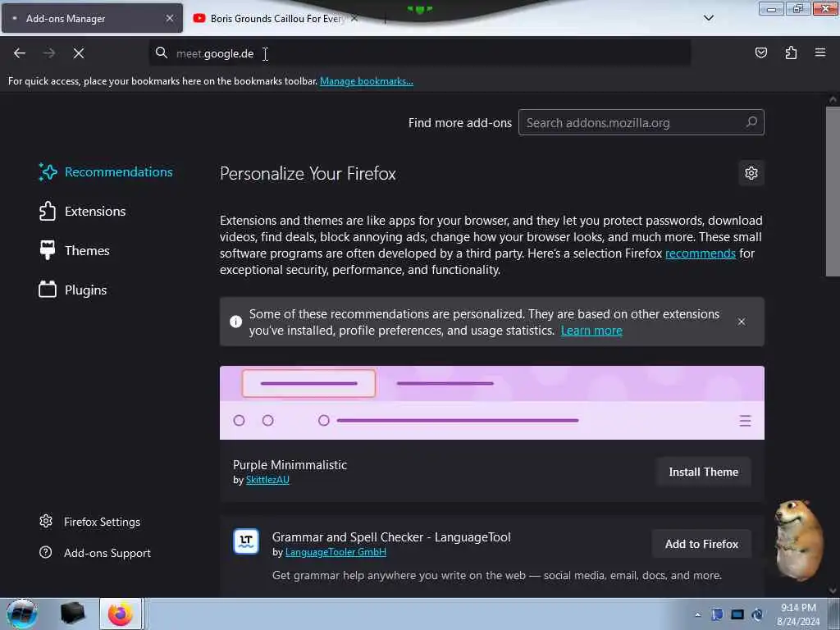
Task: Open the Themes category
Action: [75, 251]
